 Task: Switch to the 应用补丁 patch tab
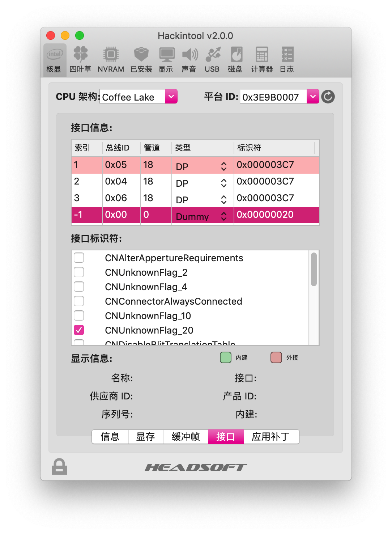[x=271, y=437]
